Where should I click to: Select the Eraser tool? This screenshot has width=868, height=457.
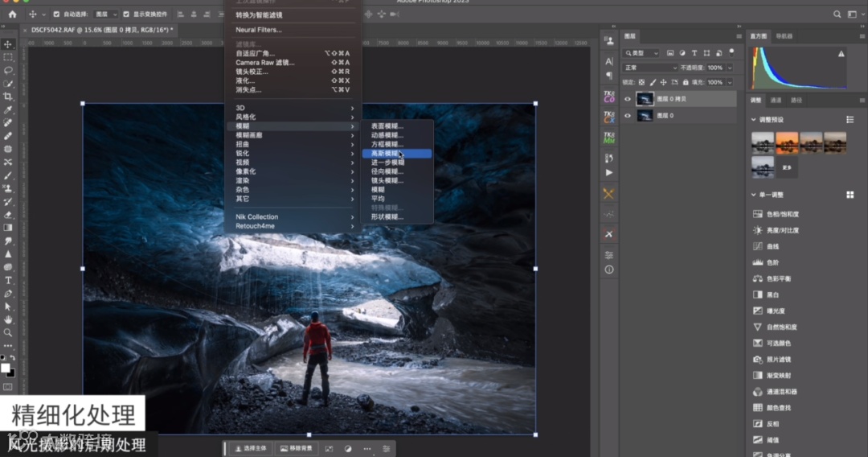point(8,214)
